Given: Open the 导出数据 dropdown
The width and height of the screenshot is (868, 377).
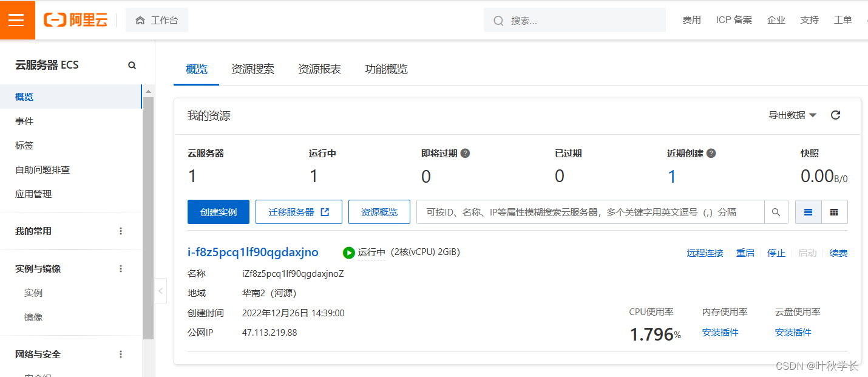Looking at the screenshot, I should [793, 115].
